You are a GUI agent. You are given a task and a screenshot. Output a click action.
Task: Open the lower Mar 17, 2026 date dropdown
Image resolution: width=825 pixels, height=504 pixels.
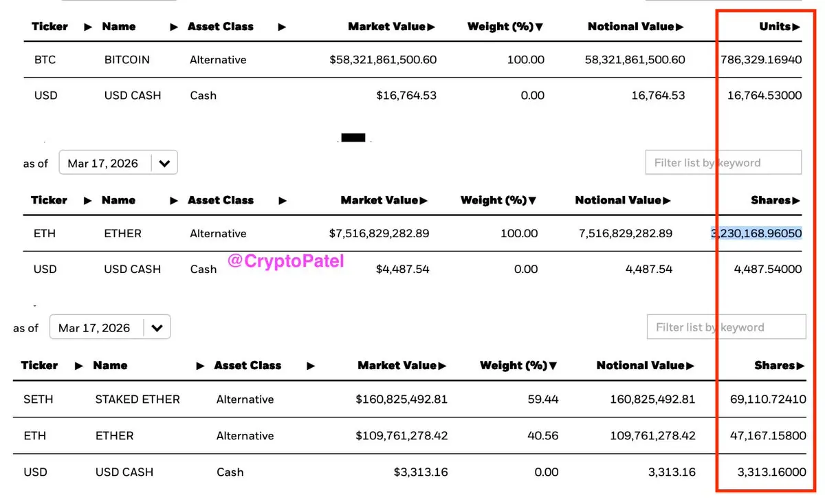click(x=110, y=328)
